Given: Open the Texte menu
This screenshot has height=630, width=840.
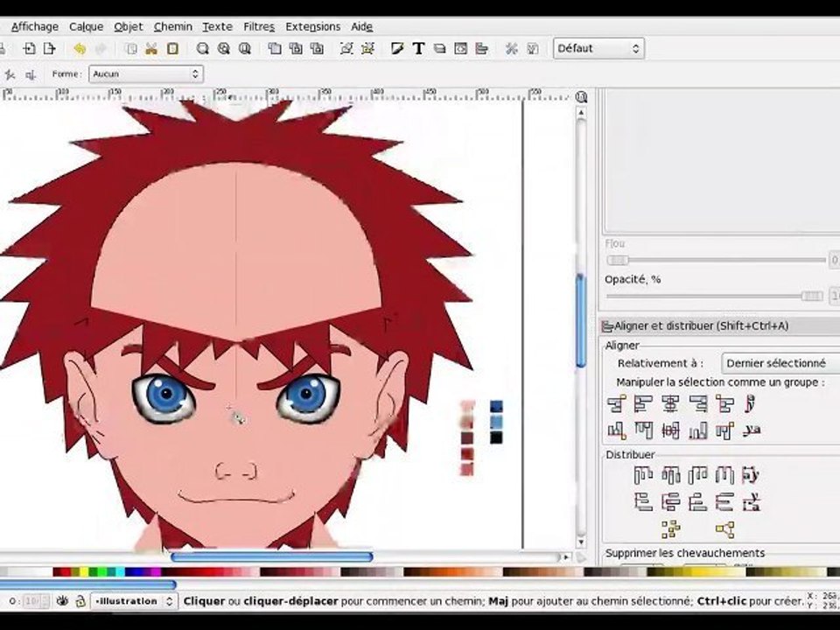Looking at the screenshot, I should coord(218,26).
